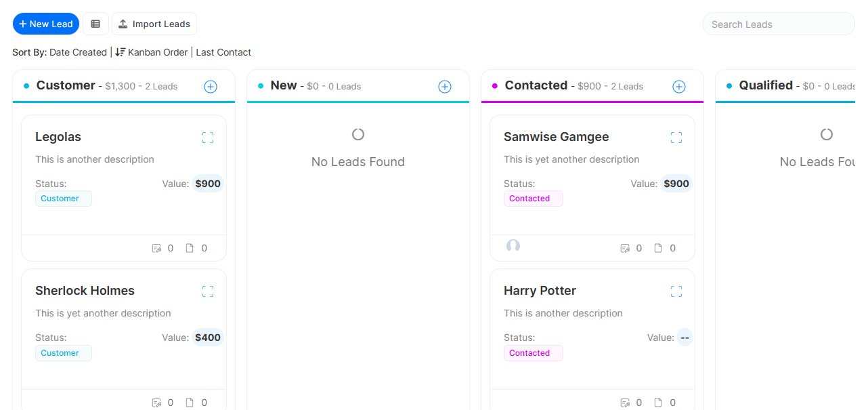Click the assignee avatar on Samwise Gamgee card
Viewport: 868px width, 410px height.
(x=513, y=245)
